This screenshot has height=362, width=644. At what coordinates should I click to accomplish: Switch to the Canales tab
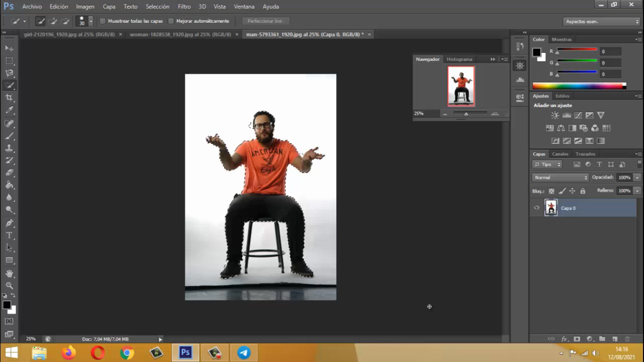[x=560, y=154]
